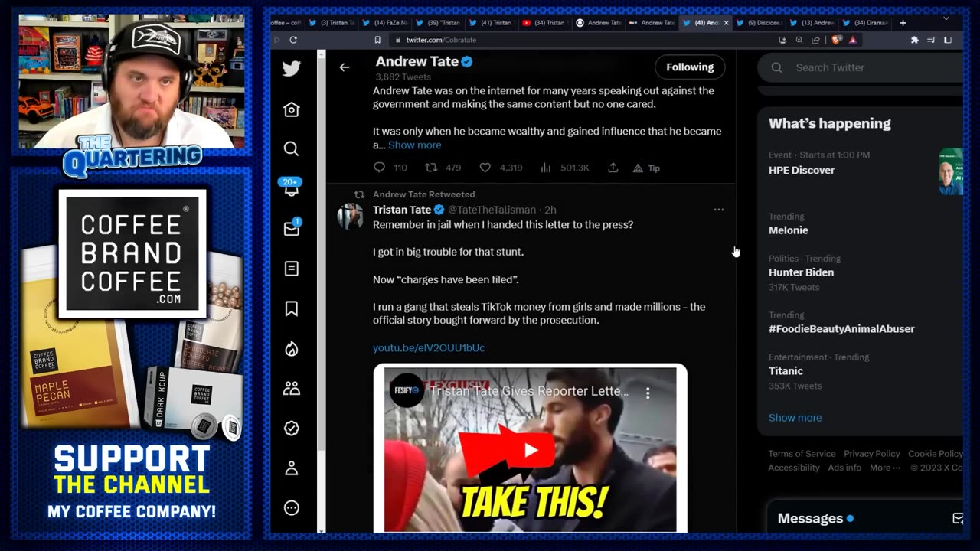Image resolution: width=980 pixels, height=551 pixels.
Task: Expand the tweet with Show more
Action: 414,145
